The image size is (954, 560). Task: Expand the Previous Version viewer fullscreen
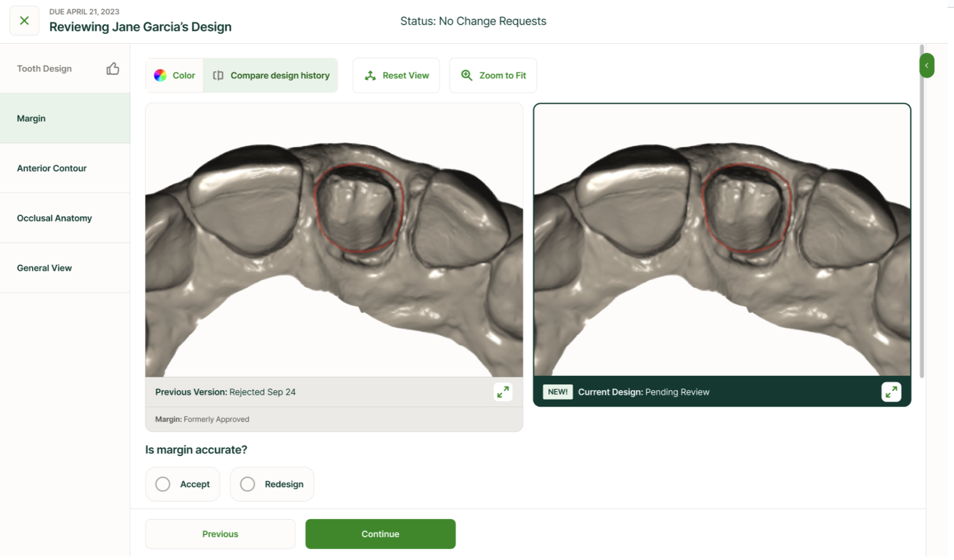pyautogui.click(x=503, y=392)
